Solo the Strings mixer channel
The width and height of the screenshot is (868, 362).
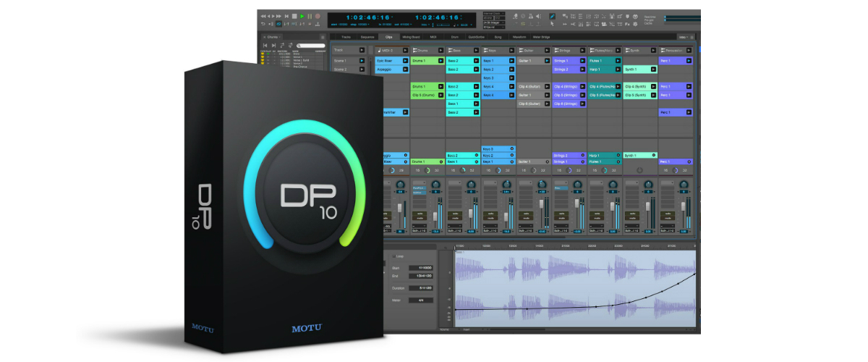561,213
